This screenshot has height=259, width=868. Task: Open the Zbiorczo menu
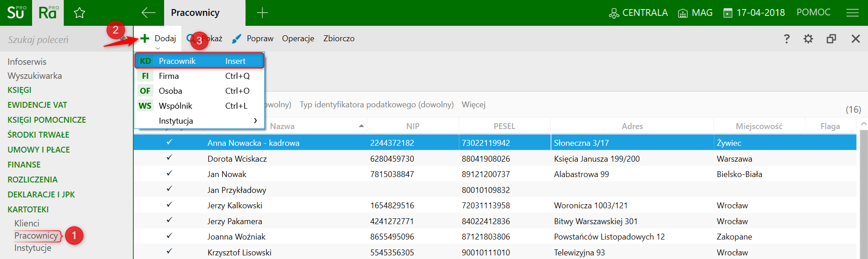tap(339, 38)
